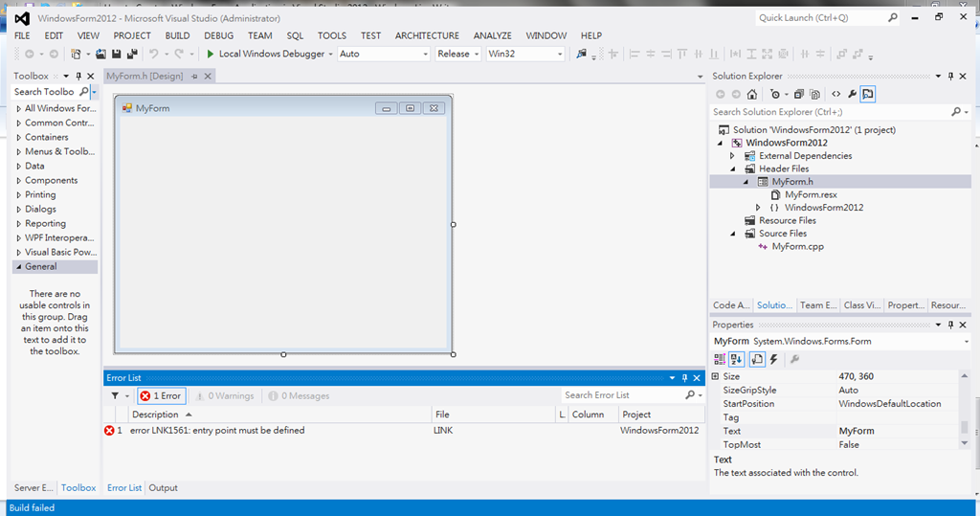980x516 pixels.
Task: Switch Properties to Alphabetical sort
Action: click(x=736, y=359)
